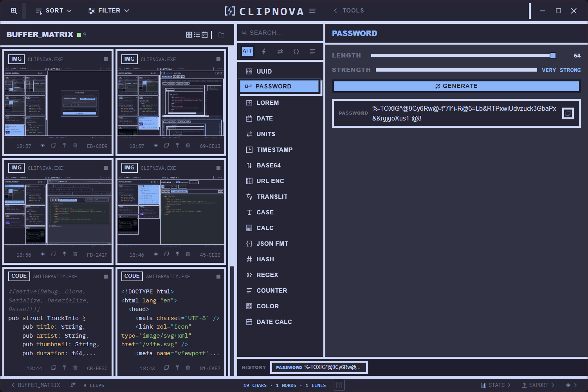
Task: Toggle select checkbox on TrackInfo code clip
Action: tap(106, 277)
